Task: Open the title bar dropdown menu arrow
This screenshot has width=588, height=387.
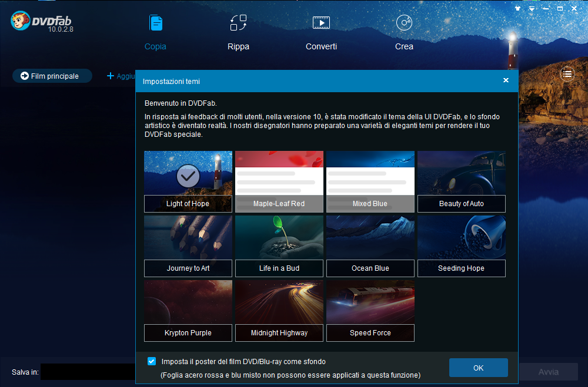Action: coord(532,8)
